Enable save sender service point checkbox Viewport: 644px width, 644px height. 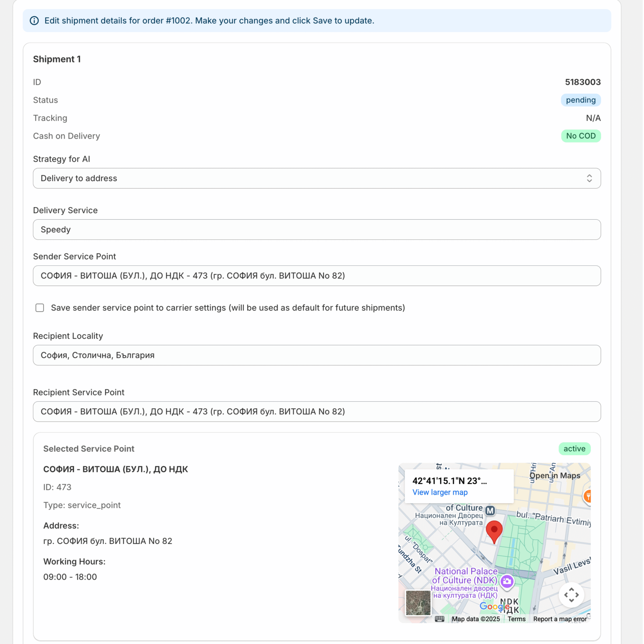coord(40,308)
